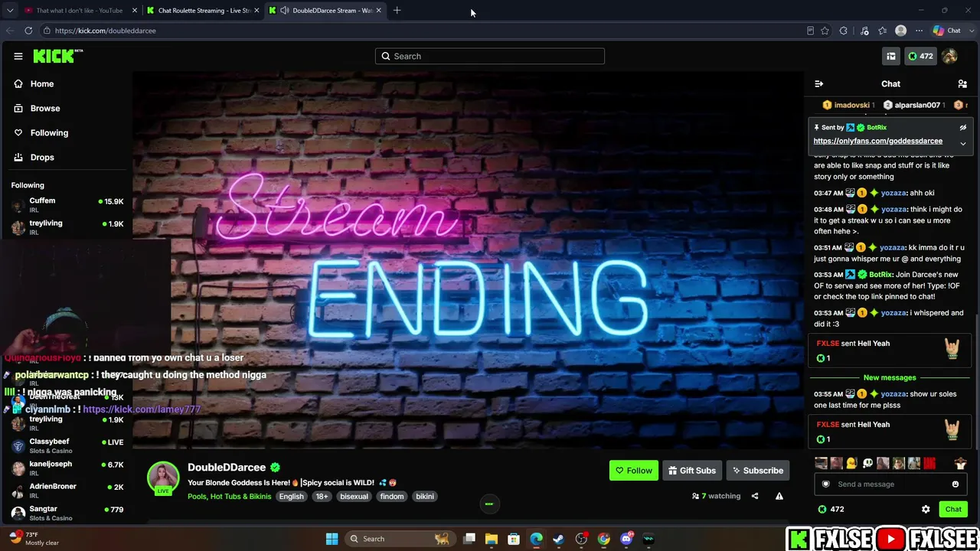Bookmark page with the star icon
The height and width of the screenshot is (551, 980).
tap(825, 31)
